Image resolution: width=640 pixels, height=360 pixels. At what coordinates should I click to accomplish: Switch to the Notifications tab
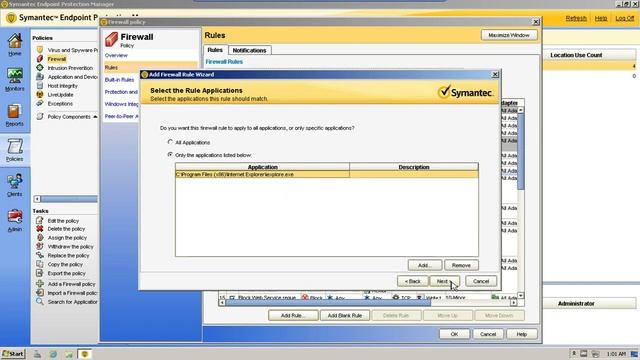pos(249,50)
